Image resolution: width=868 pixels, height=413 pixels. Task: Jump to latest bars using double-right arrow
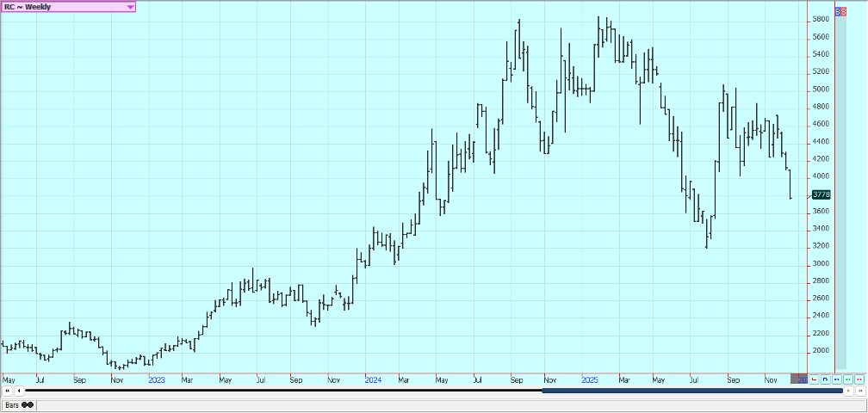859,391
